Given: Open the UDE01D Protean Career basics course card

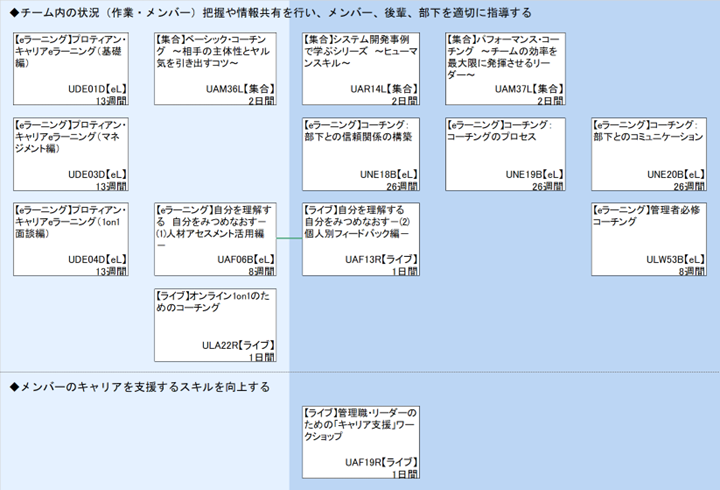Looking at the screenshot, I should pos(71,69).
